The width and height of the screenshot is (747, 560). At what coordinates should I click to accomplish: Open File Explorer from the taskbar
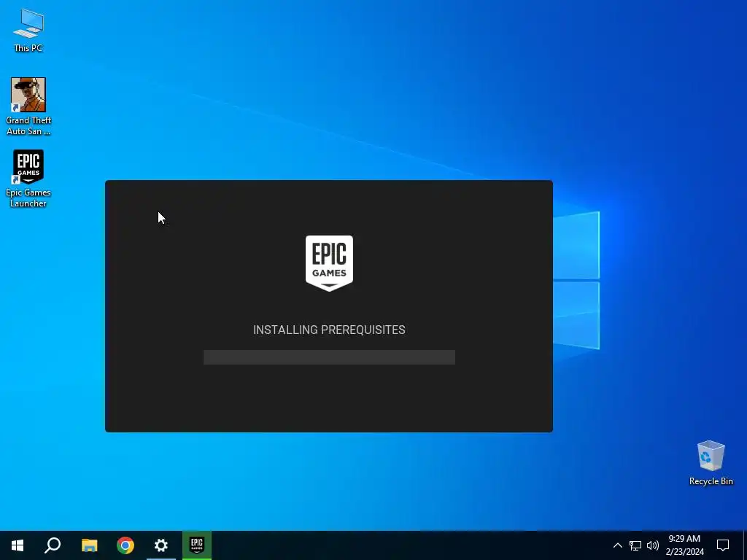[89, 545]
